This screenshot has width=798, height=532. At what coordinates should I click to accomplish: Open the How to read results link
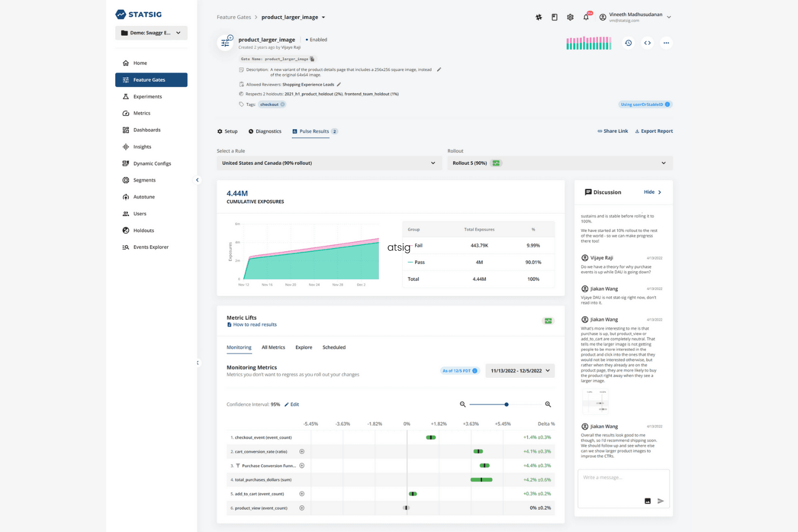(x=252, y=325)
